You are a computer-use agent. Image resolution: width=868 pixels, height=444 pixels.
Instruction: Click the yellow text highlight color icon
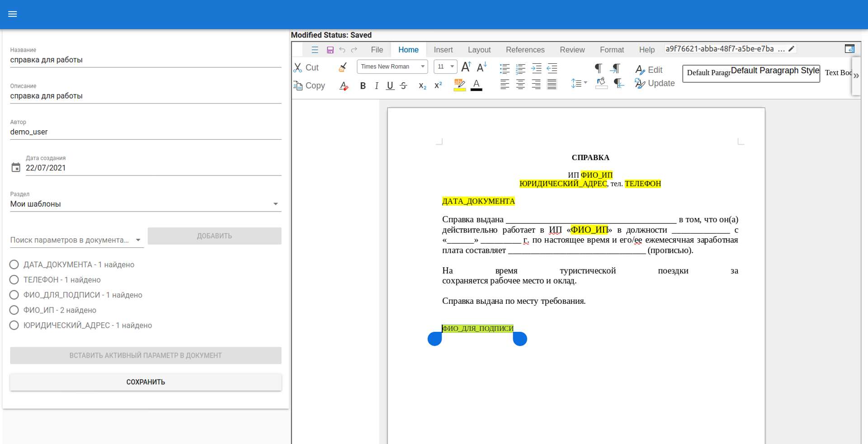coord(459,85)
